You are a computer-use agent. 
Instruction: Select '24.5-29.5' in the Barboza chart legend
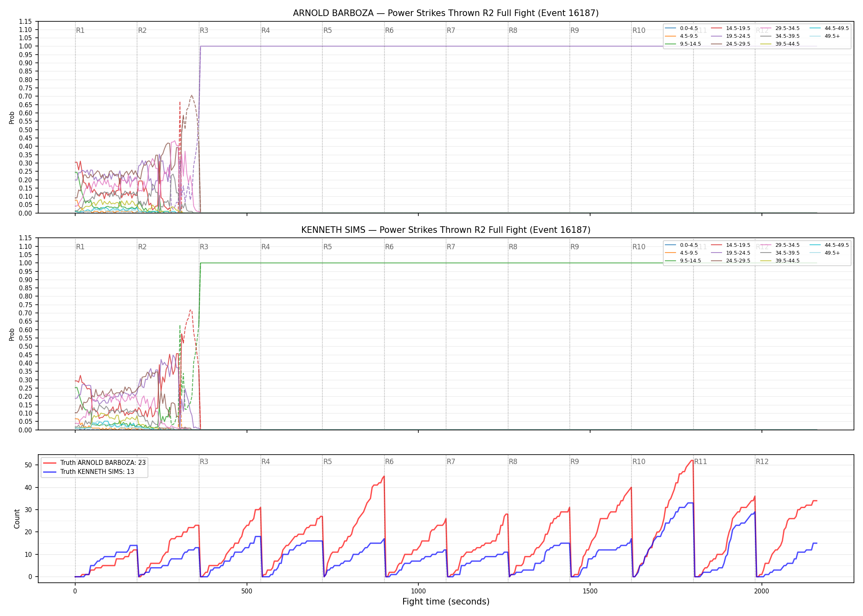coord(738,44)
